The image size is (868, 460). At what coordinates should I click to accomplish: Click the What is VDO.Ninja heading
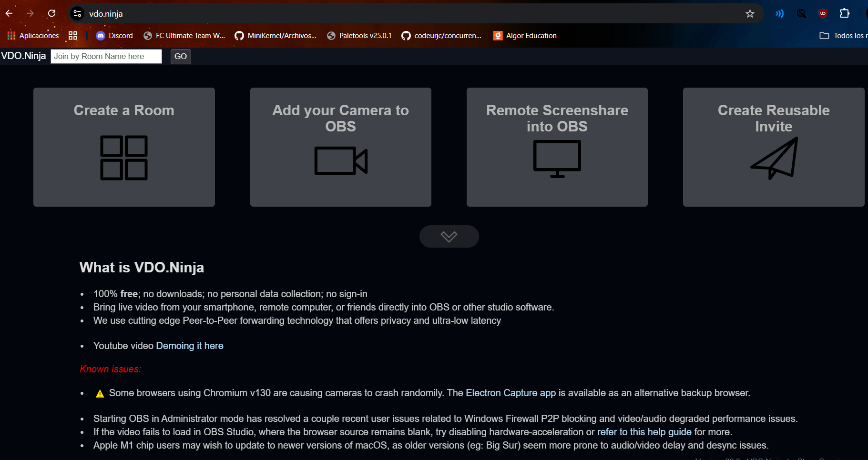point(142,267)
